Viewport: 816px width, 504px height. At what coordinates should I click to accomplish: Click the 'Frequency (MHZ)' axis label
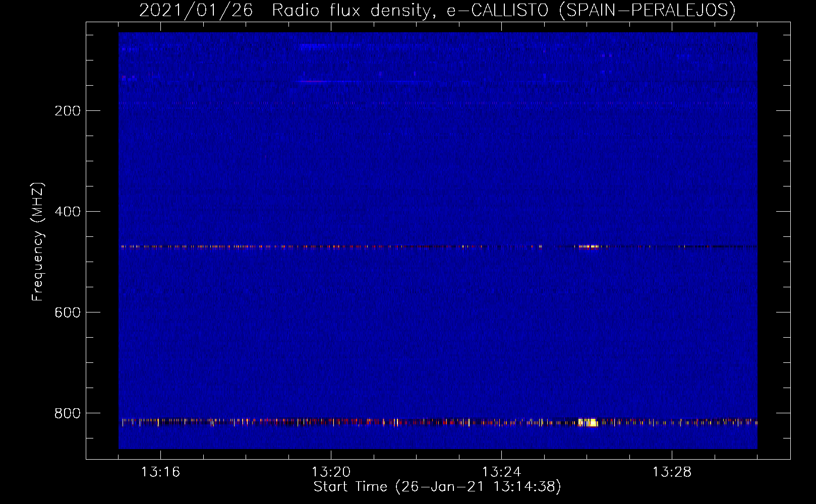pos(37,242)
